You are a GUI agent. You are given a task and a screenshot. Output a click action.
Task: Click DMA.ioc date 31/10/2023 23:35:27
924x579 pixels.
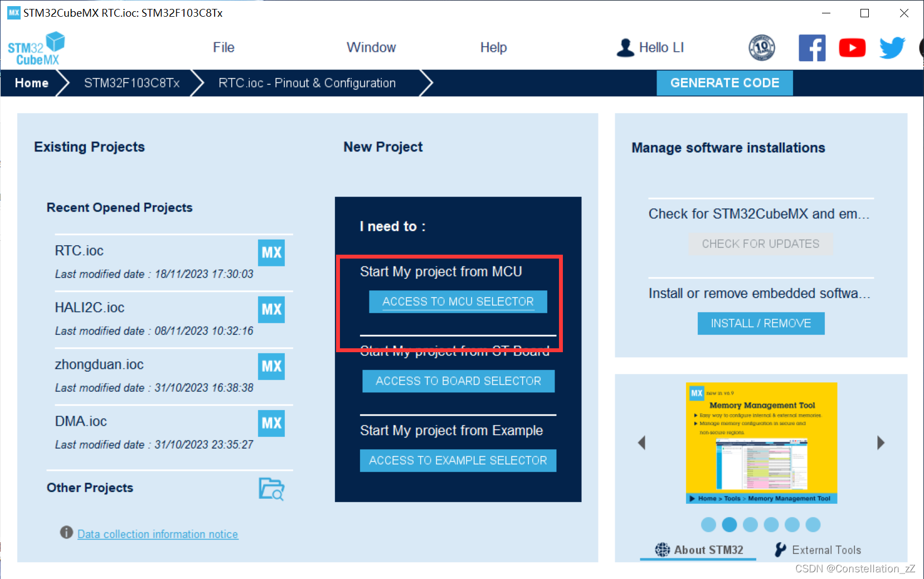154,445
